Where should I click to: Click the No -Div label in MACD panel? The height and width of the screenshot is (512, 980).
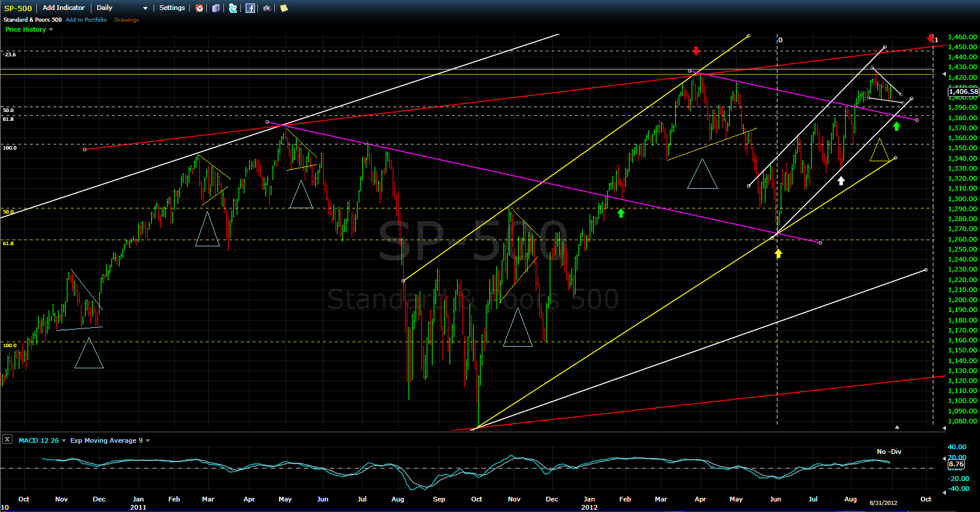(x=889, y=452)
